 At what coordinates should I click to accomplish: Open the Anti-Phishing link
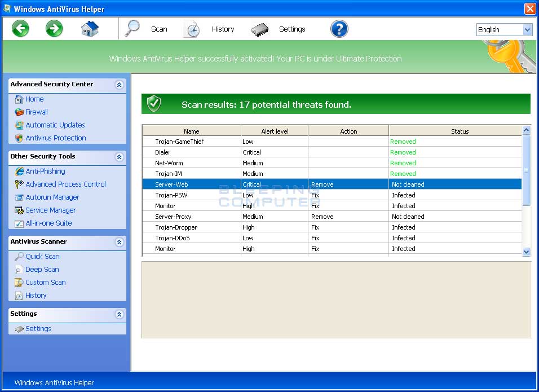coord(45,171)
